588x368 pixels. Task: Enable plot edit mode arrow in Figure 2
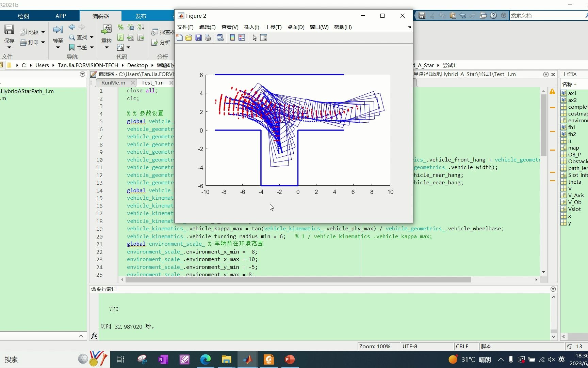coord(254,37)
